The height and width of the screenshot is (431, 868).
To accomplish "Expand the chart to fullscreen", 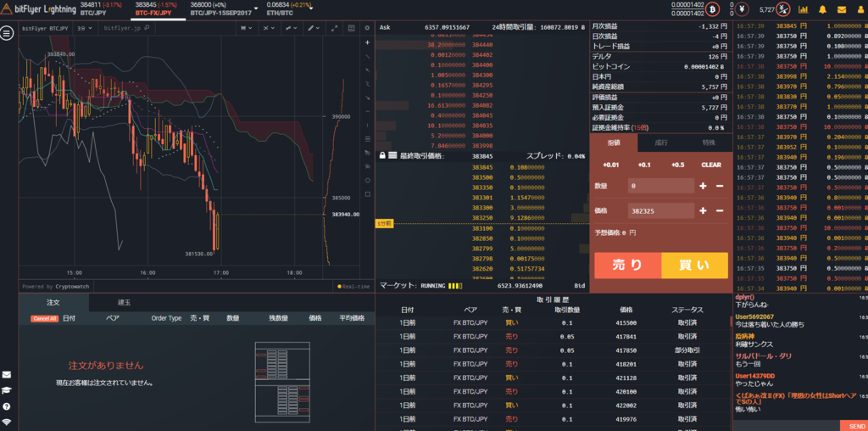I will (334, 28).
